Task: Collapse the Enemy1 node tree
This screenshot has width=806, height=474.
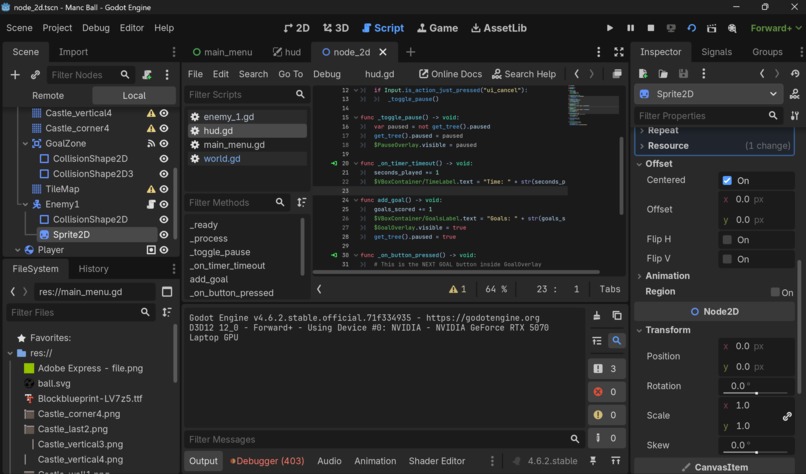Action: [25, 204]
